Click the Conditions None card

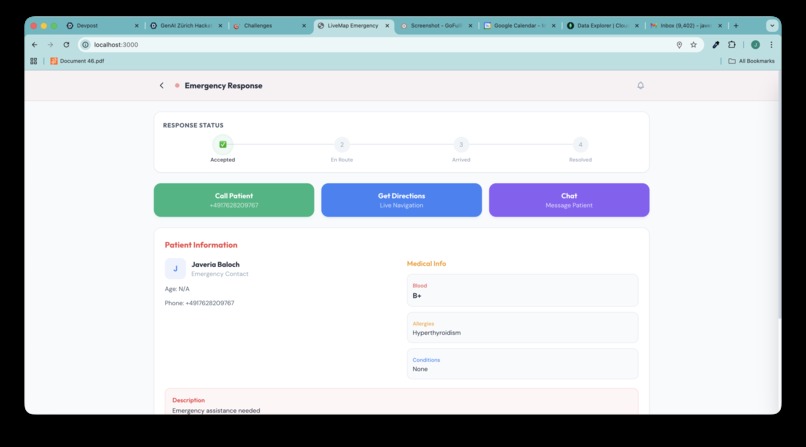[x=522, y=364]
